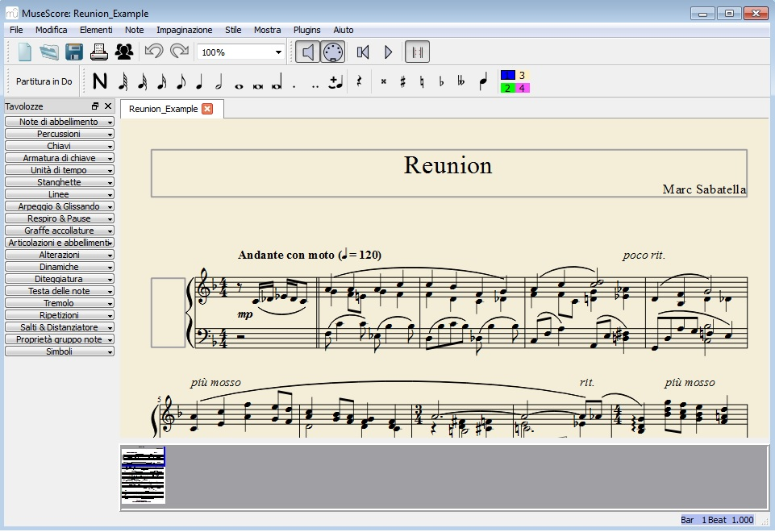
Task: Open the Stile menu
Action: 233,30
